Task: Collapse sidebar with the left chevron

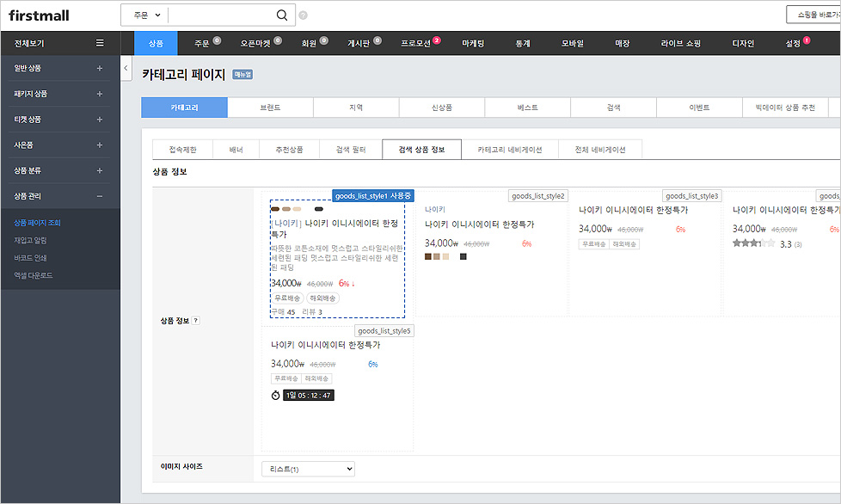Action: 126,68
